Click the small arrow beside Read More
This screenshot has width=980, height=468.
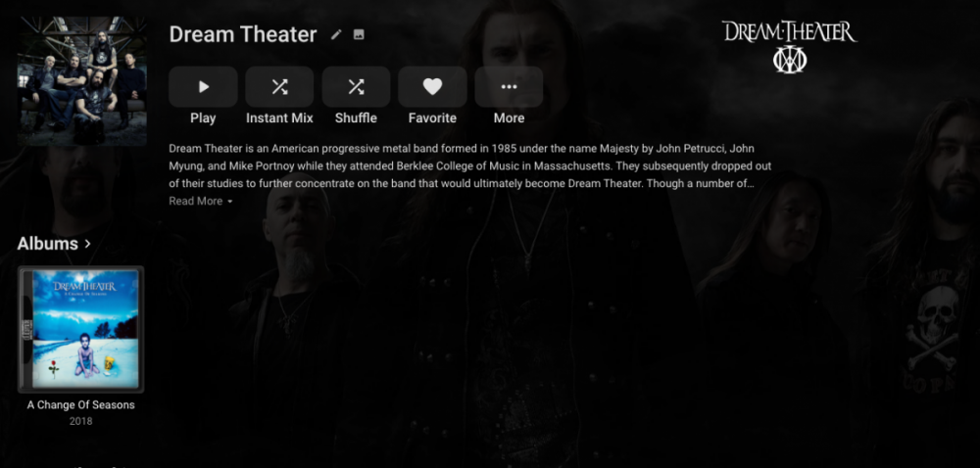pos(230,202)
